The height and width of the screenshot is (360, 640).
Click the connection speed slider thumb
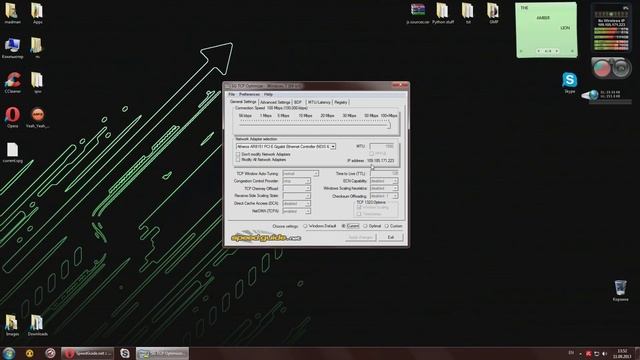(389, 125)
